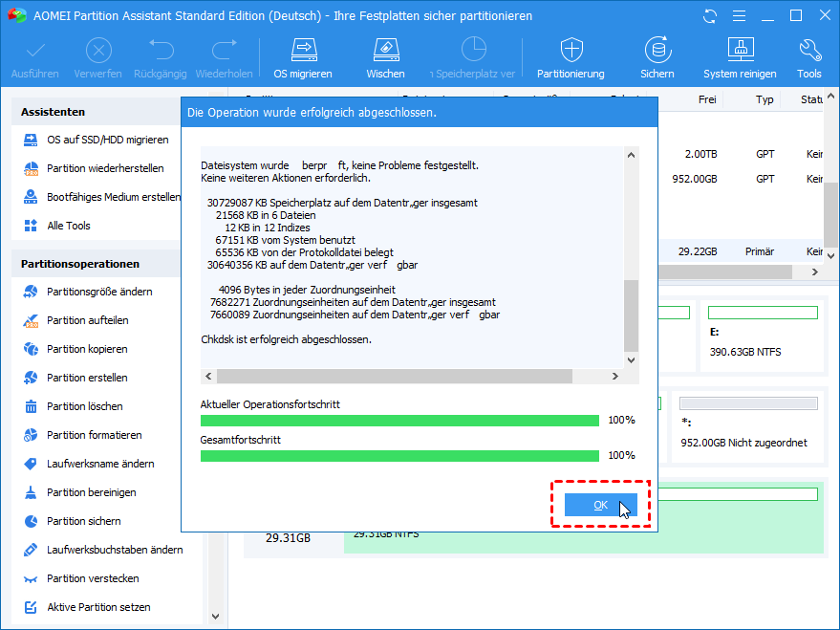Choose Partitionsgröße ändern operation
Image resolution: width=840 pixels, height=630 pixels.
[88, 292]
